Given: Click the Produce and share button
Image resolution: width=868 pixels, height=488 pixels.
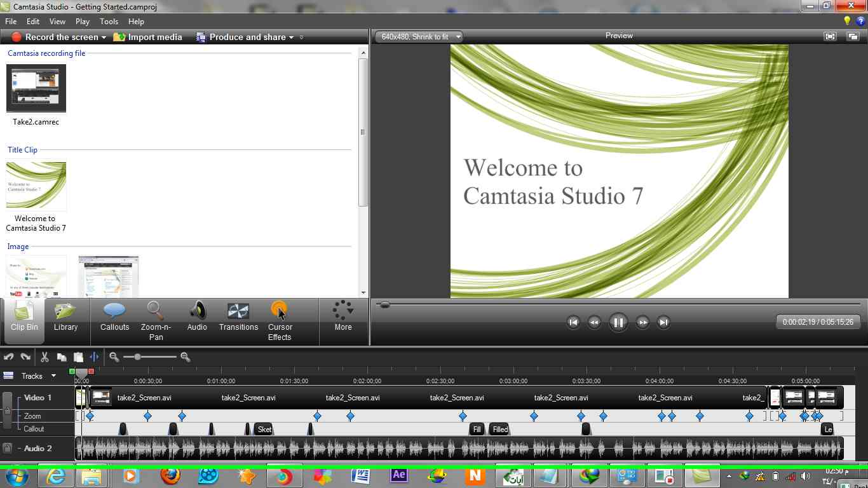Looking at the screenshot, I should pyautogui.click(x=241, y=37).
